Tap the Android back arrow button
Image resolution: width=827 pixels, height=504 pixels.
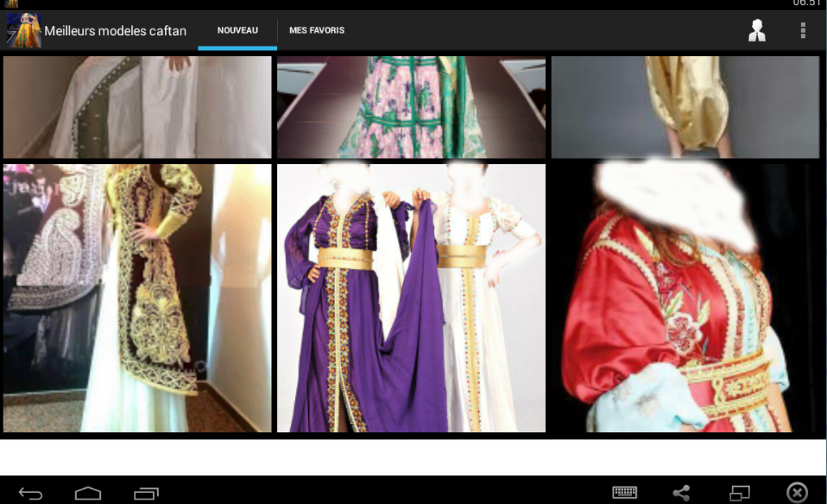pos(30,493)
